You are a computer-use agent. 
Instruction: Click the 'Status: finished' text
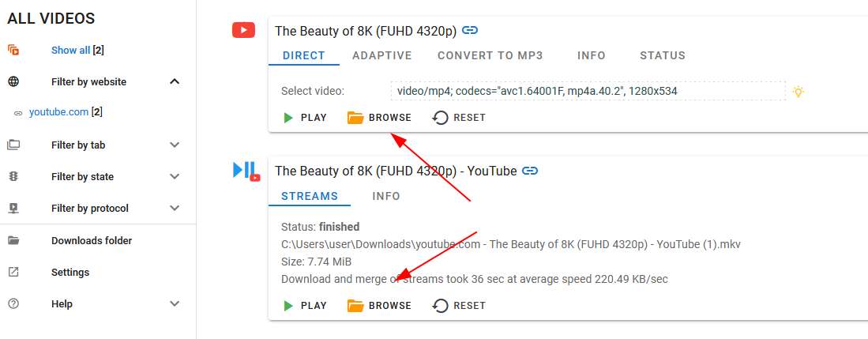click(x=321, y=227)
